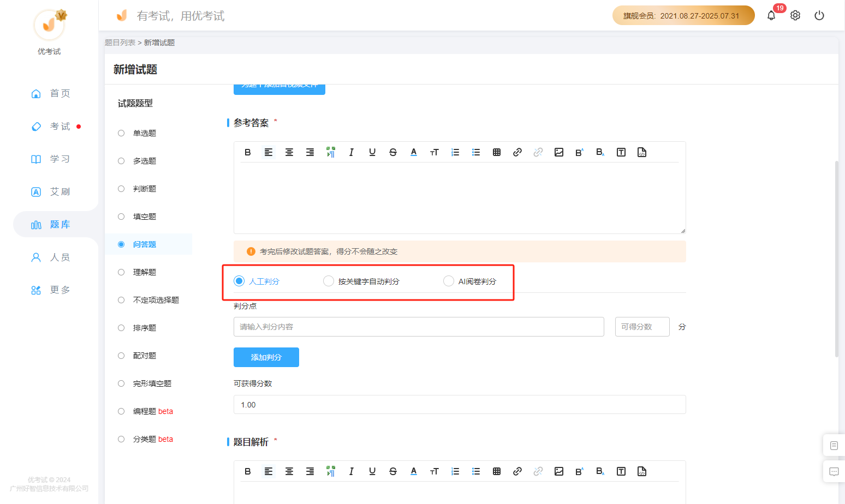This screenshot has width=845, height=504.
Task: Insert hyperlink in reference answer editor
Action: (517, 152)
